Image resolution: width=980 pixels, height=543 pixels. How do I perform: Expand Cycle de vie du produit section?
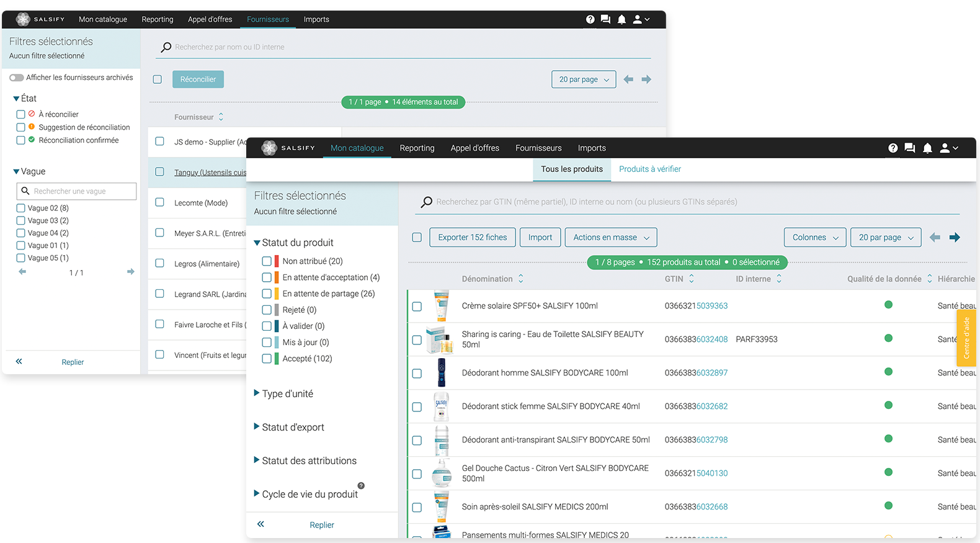257,493
